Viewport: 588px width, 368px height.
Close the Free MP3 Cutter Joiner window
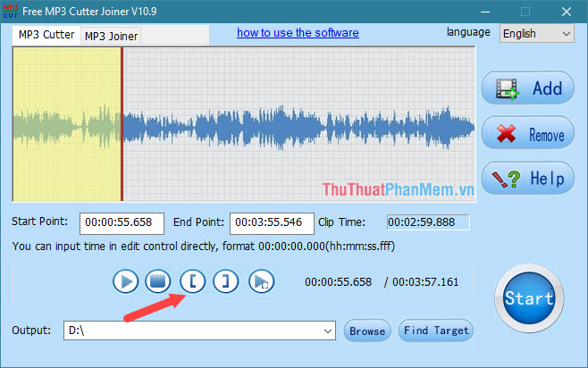(567, 12)
